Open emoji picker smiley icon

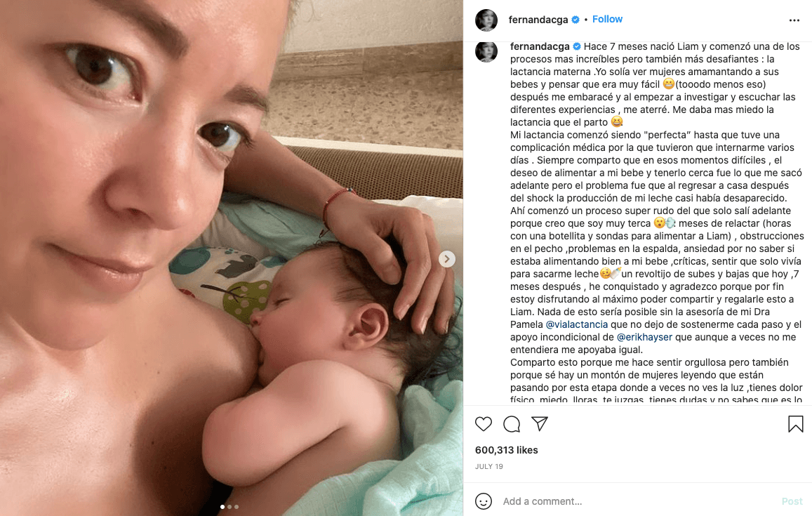point(483,501)
